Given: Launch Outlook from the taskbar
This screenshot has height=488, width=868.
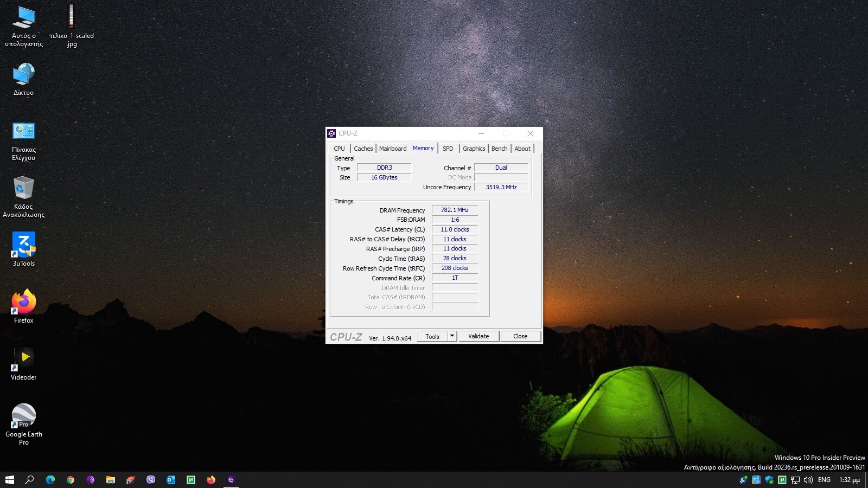Looking at the screenshot, I should 171,480.
